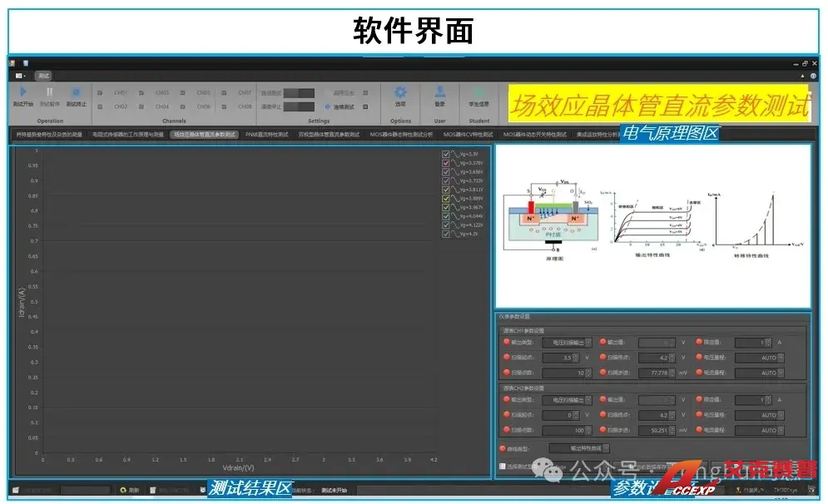Click the 连续测试 continuous test arrow icon
This screenshot has width=828, height=504.
(x=328, y=106)
